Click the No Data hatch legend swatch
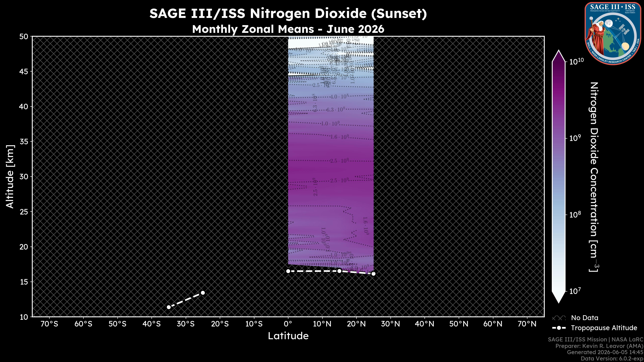Screen dimensions: 644x362 click(x=558, y=318)
